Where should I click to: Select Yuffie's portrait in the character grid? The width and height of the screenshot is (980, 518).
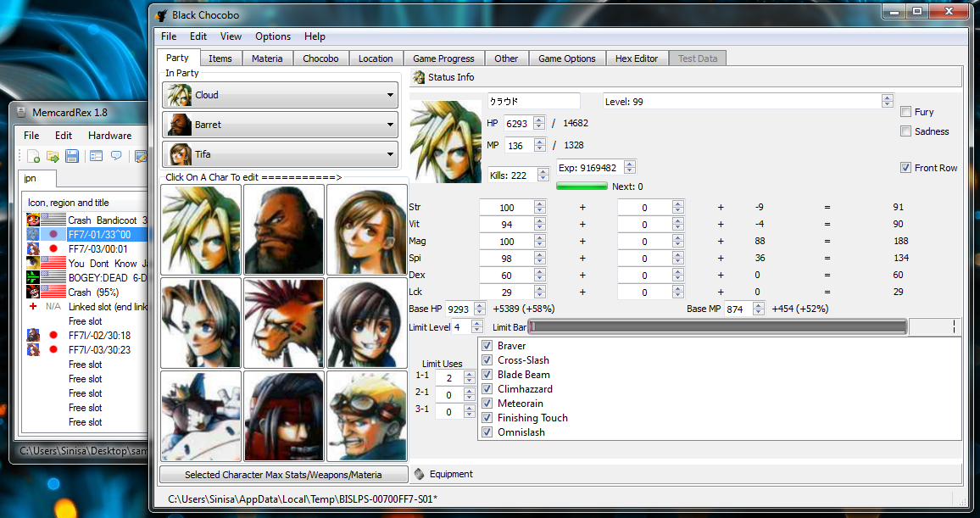tap(367, 323)
